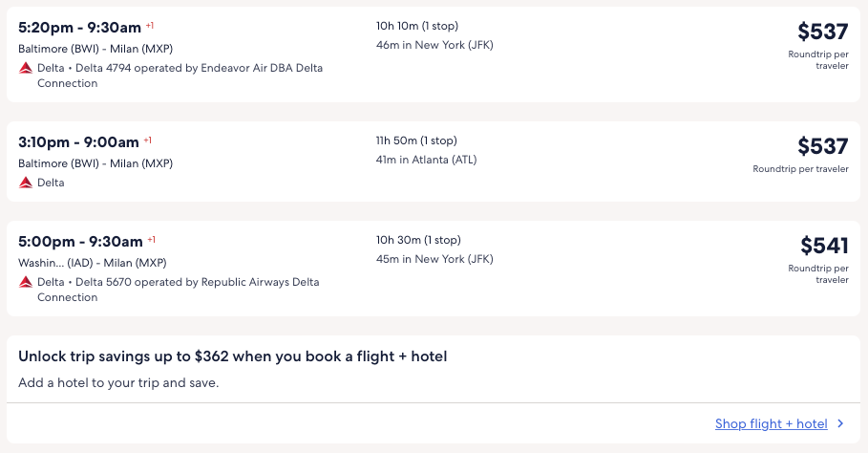The width and height of the screenshot is (868, 453).
Task: Click Delta logo on 5:20pm flight
Action: [x=26, y=68]
